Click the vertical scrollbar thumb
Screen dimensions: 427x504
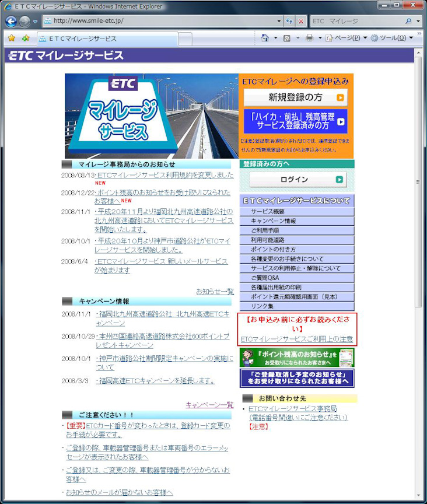pos(418,181)
